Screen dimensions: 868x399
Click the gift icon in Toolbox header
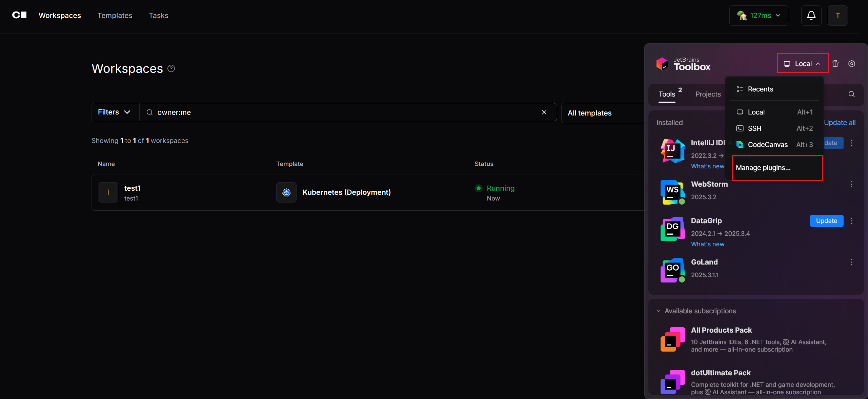[835, 64]
